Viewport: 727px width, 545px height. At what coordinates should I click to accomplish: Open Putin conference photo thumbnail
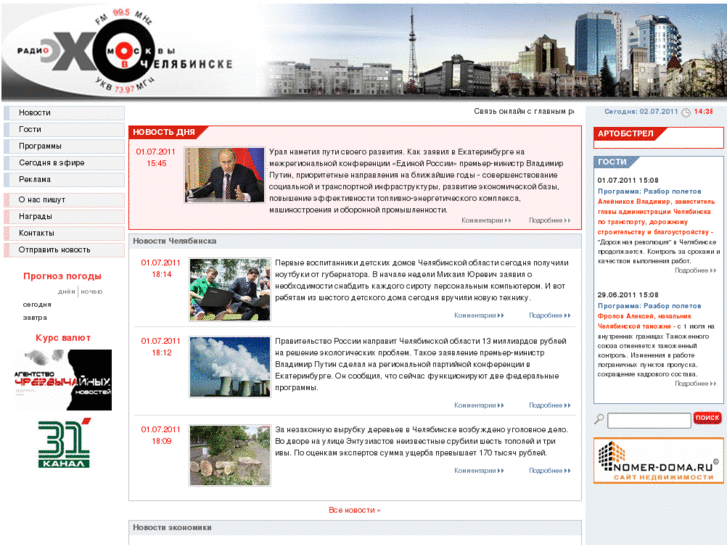pyautogui.click(x=224, y=175)
